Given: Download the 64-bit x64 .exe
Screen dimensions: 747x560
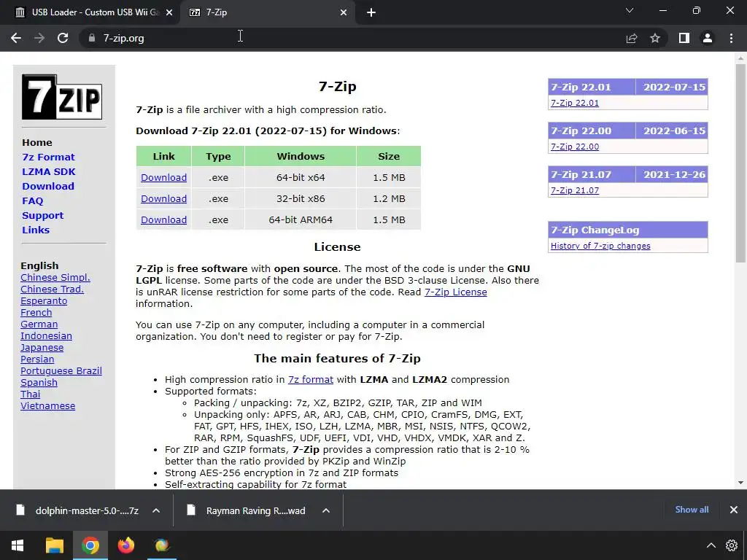Looking at the screenshot, I should pyautogui.click(x=163, y=178).
